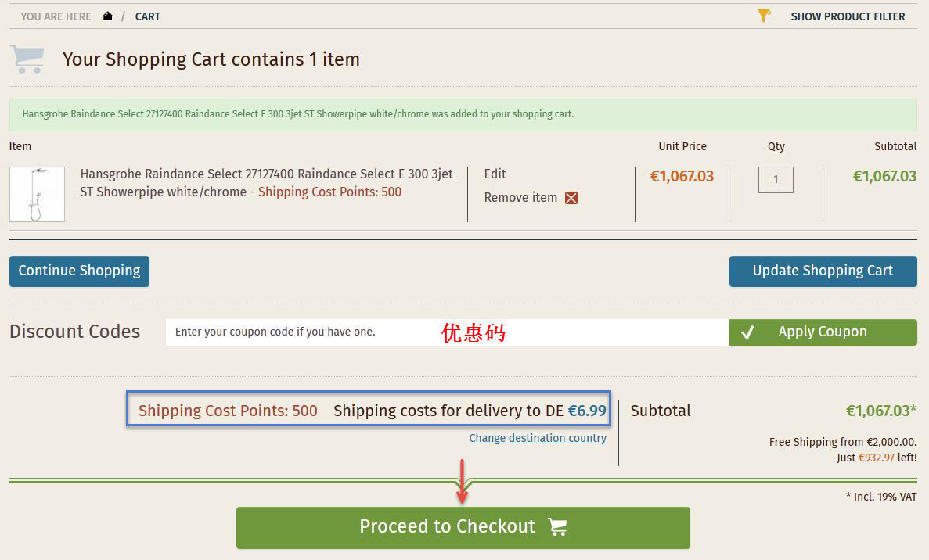Click the red X remove item icon
Screen dimensions: 929x560
tap(571, 198)
